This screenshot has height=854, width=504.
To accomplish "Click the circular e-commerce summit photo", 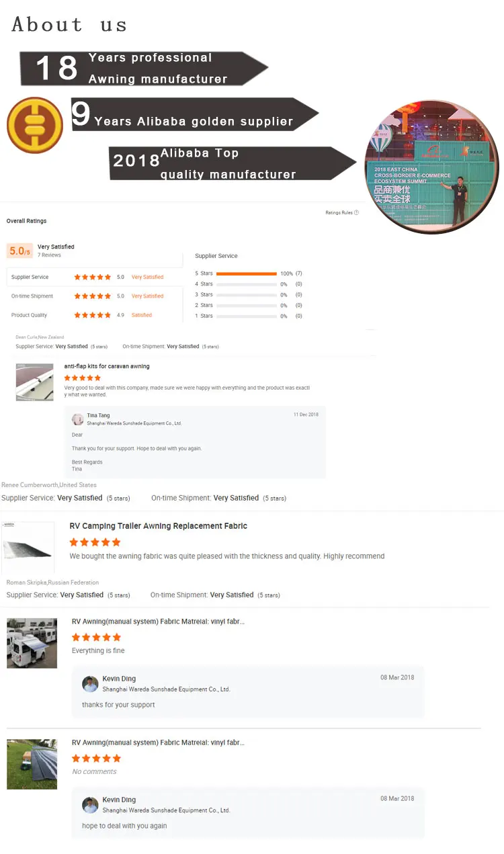I will click(x=432, y=168).
